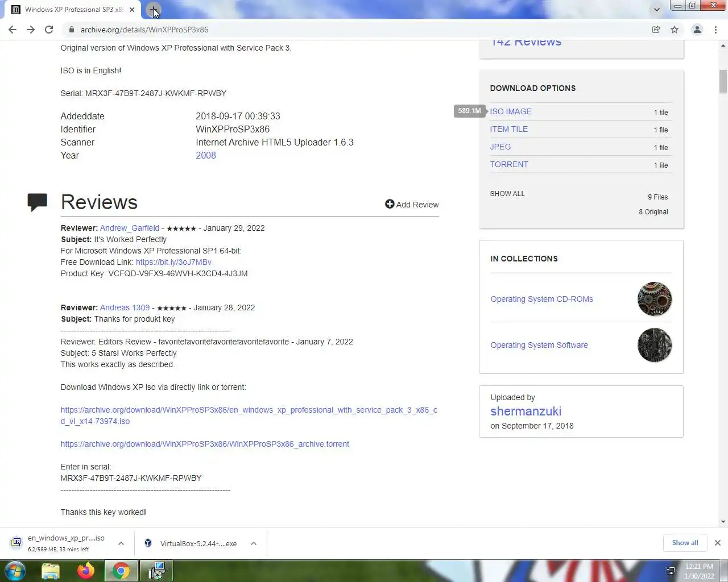Click the Reviews speech bubble icon
This screenshot has width=728, height=582.
click(x=38, y=202)
